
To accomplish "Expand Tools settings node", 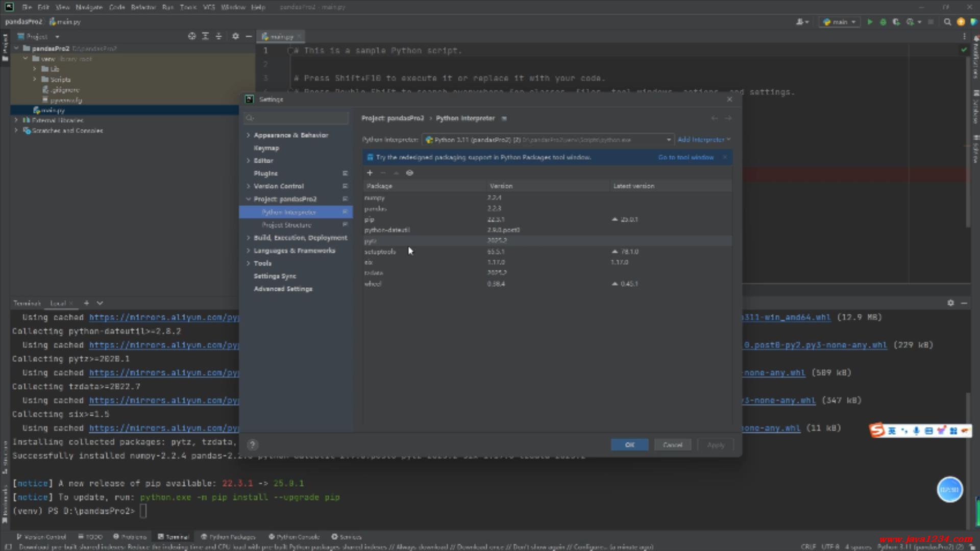I will pyautogui.click(x=249, y=263).
